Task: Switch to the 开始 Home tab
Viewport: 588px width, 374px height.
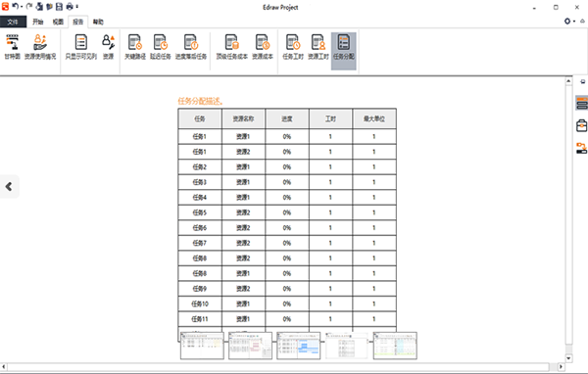Action: coord(37,22)
